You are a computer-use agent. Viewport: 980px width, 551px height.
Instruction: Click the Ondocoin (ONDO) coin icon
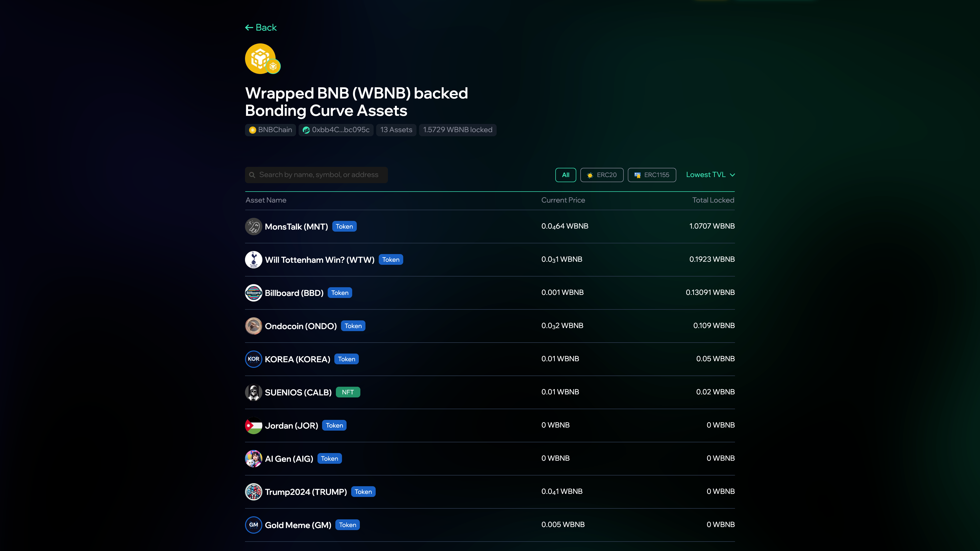tap(253, 326)
